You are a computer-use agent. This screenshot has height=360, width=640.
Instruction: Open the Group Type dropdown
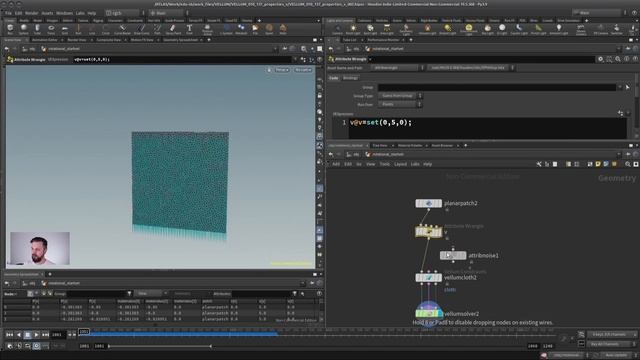400,96
